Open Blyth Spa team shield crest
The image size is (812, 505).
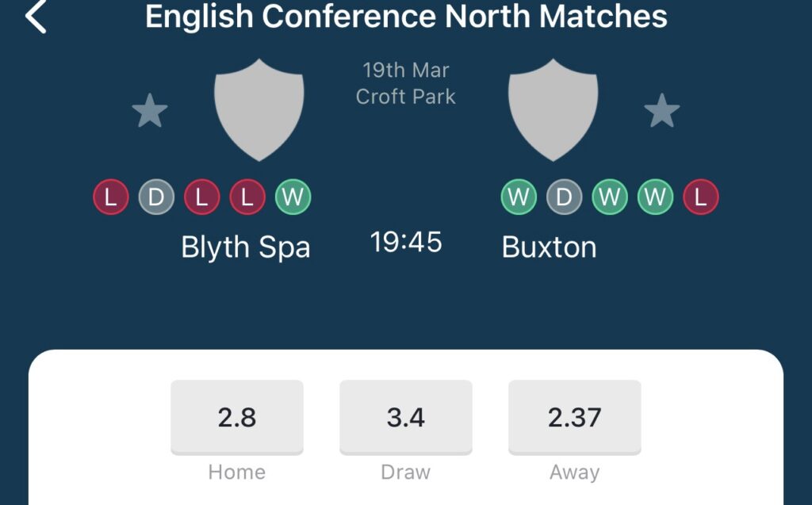point(259,110)
